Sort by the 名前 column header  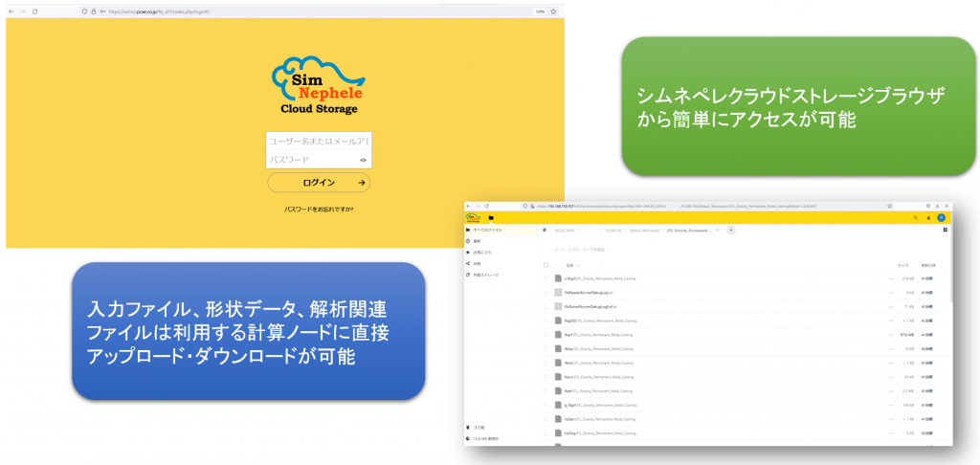[x=569, y=265]
